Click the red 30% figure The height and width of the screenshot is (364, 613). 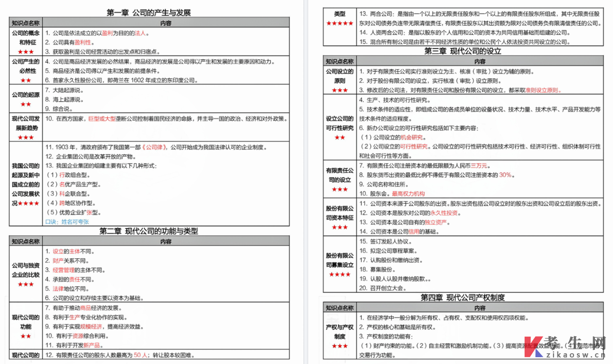pyautogui.click(x=505, y=175)
